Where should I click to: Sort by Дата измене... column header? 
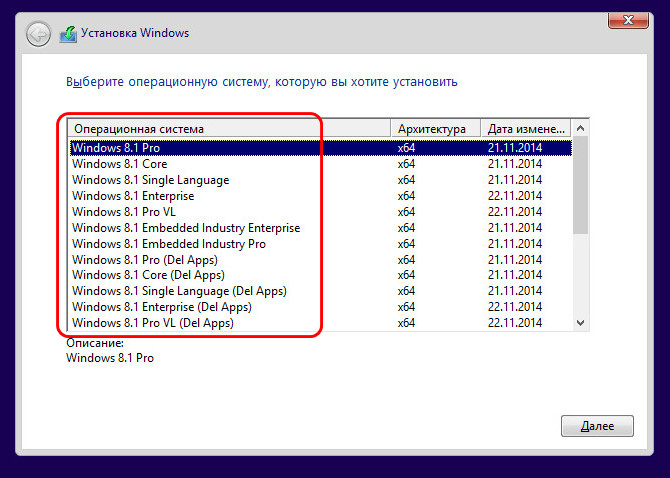point(526,129)
